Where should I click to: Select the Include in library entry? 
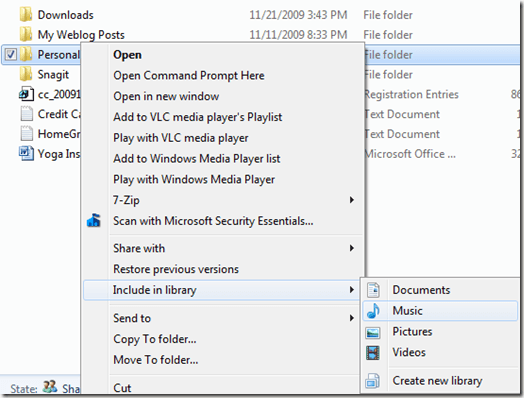click(154, 290)
